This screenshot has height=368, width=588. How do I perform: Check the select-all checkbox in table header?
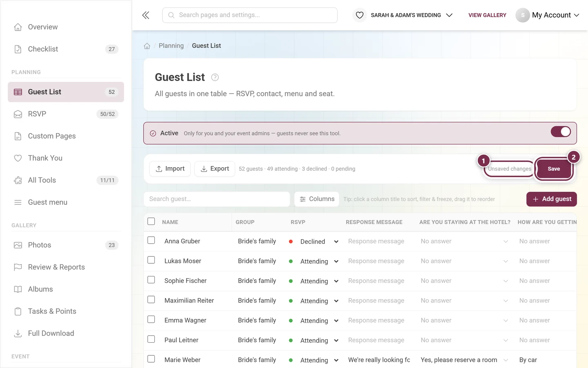point(151,221)
